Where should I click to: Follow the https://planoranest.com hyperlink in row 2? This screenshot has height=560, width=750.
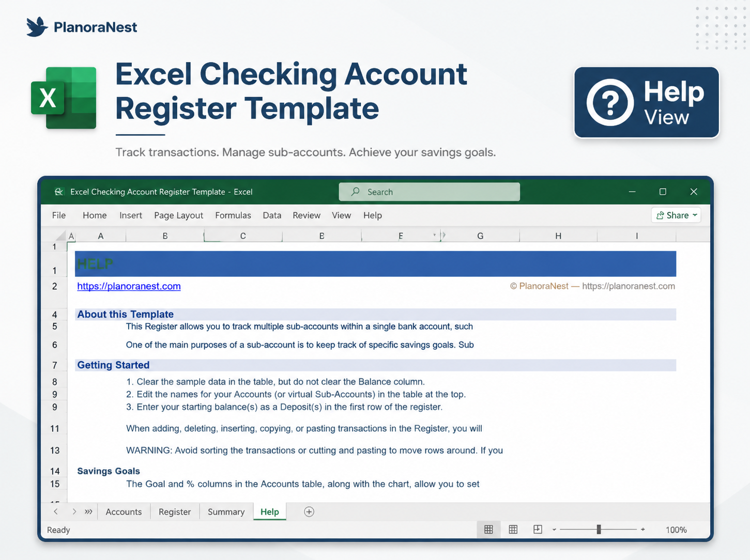129,286
